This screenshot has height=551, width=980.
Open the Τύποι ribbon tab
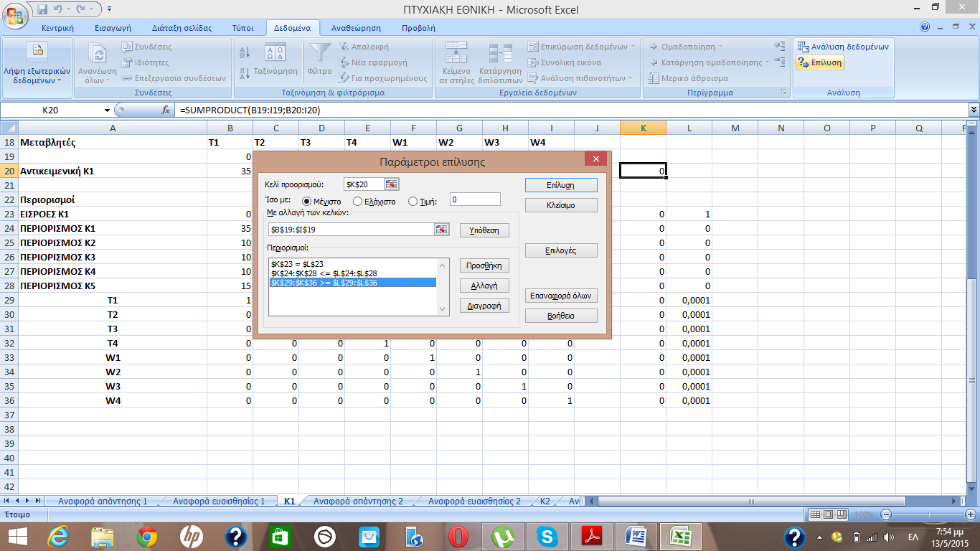click(x=242, y=28)
